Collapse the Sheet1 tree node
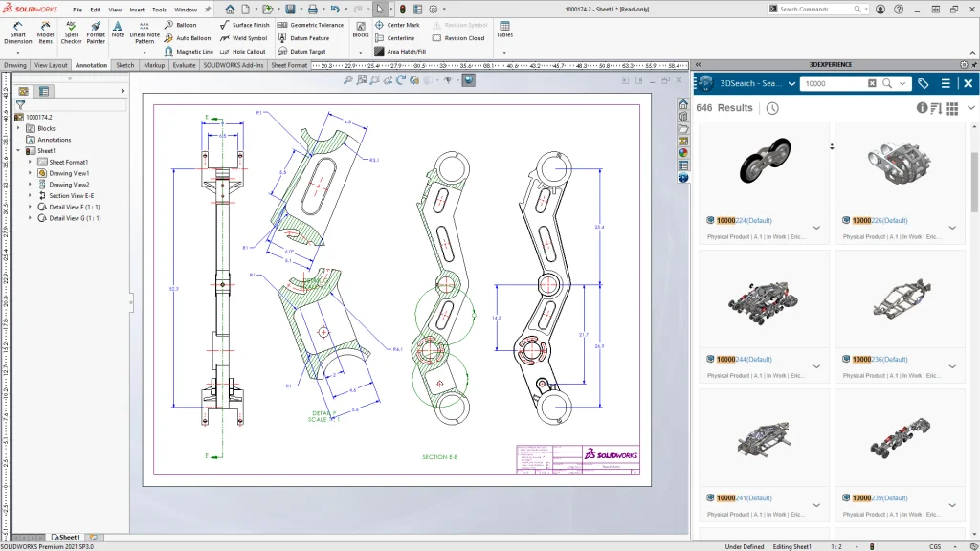 point(18,151)
